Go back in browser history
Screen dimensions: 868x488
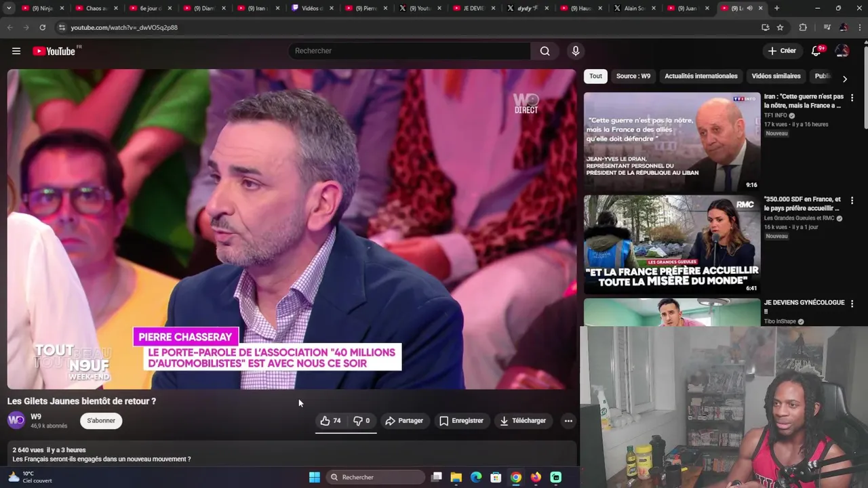(9, 27)
